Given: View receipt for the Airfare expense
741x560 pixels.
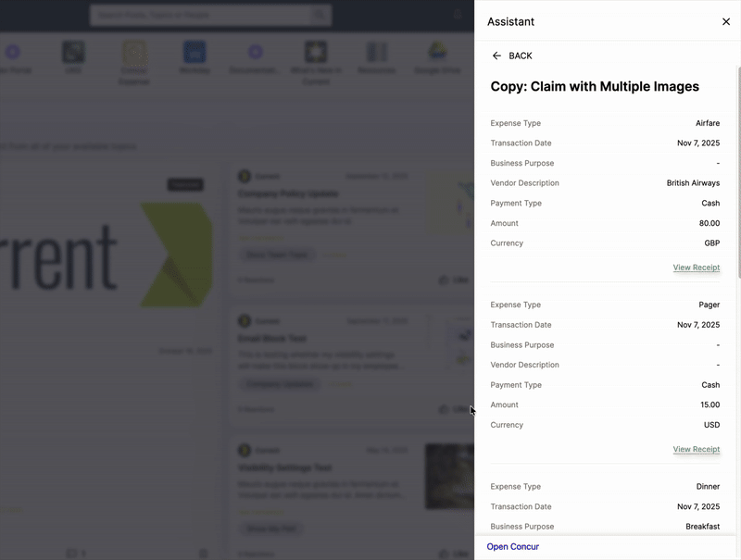Looking at the screenshot, I should pyautogui.click(x=697, y=268).
